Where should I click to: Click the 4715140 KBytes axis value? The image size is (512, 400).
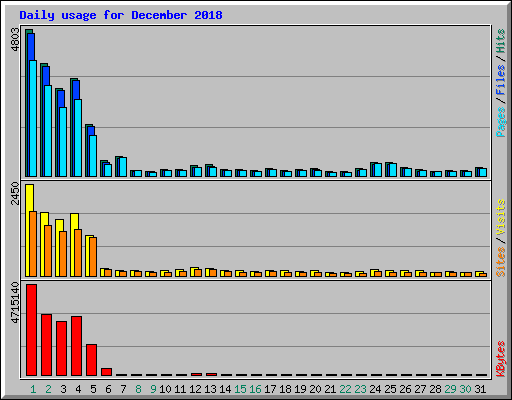15,303
